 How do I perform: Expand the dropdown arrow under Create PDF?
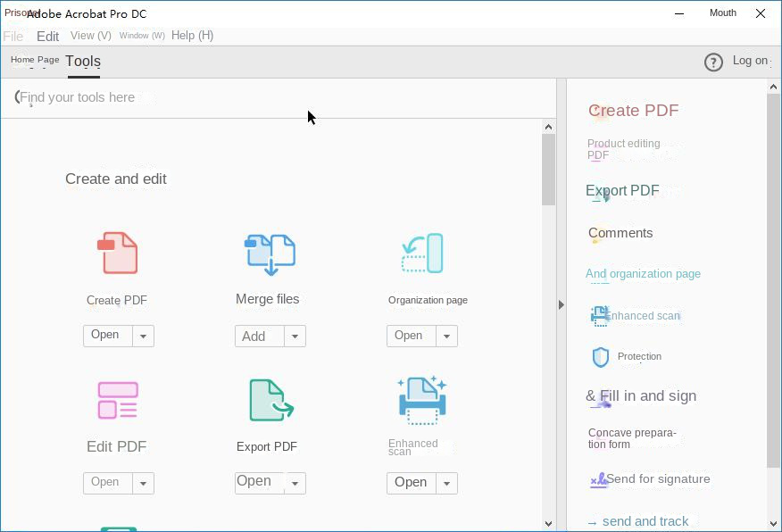[x=143, y=337]
